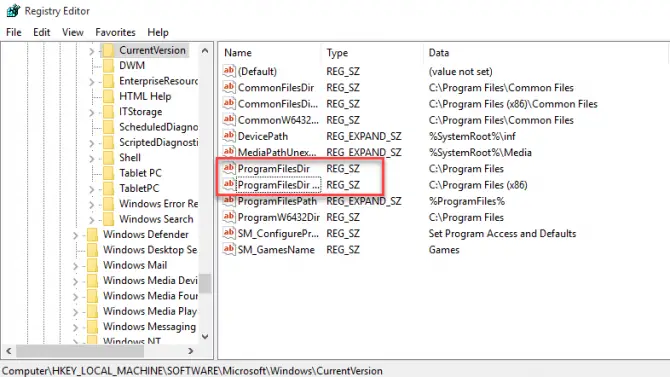Open the View menu
Screen dimensions: 670x377
pyautogui.click(x=73, y=32)
